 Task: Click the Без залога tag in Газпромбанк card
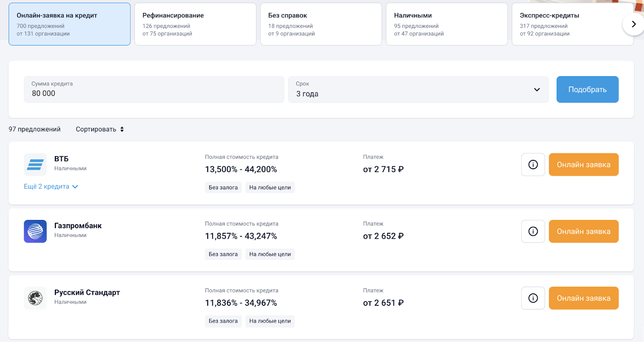tap(223, 254)
